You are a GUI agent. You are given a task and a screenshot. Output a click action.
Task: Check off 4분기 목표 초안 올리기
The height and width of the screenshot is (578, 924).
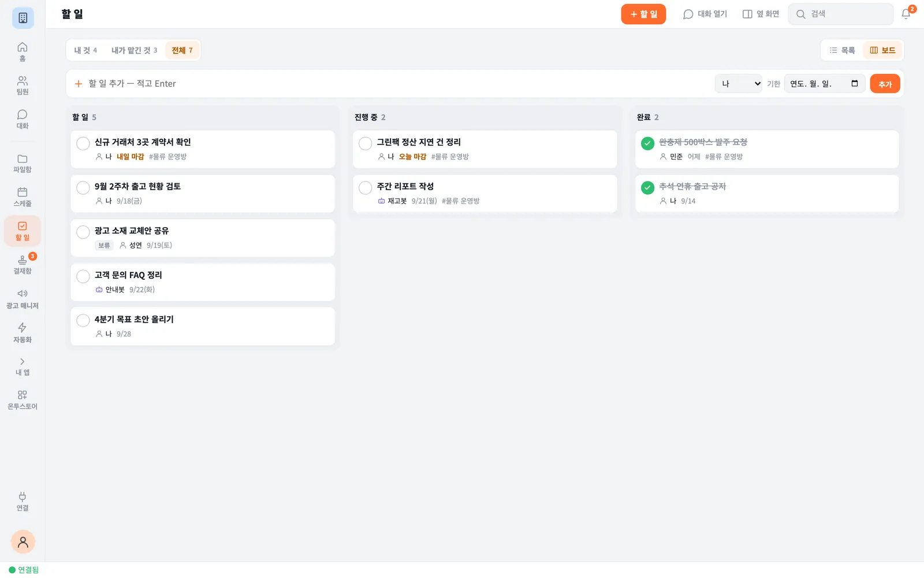click(x=83, y=320)
